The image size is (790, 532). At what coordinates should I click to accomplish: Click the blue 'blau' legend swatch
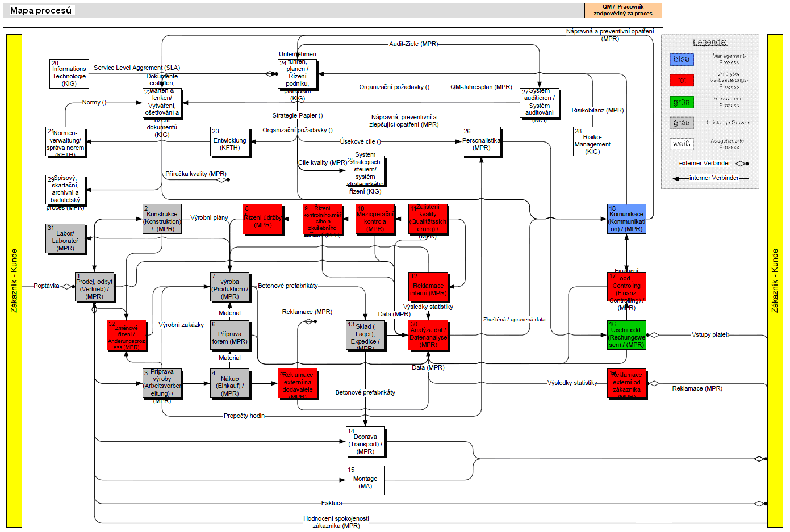click(x=682, y=59)
